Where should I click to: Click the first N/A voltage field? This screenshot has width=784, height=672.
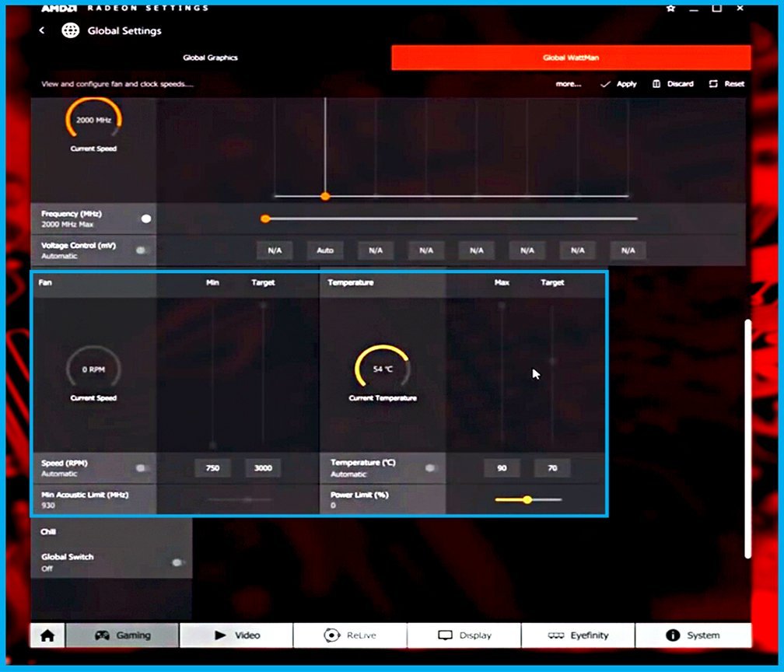(x=275, y=250)
